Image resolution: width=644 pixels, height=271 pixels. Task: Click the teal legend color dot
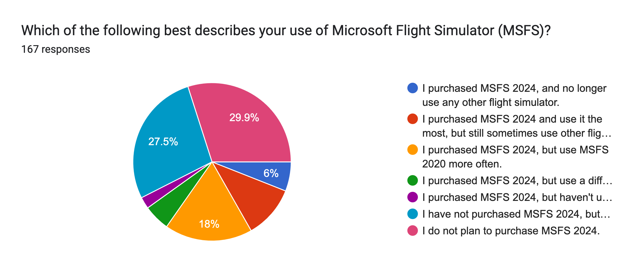pos(412,214)
